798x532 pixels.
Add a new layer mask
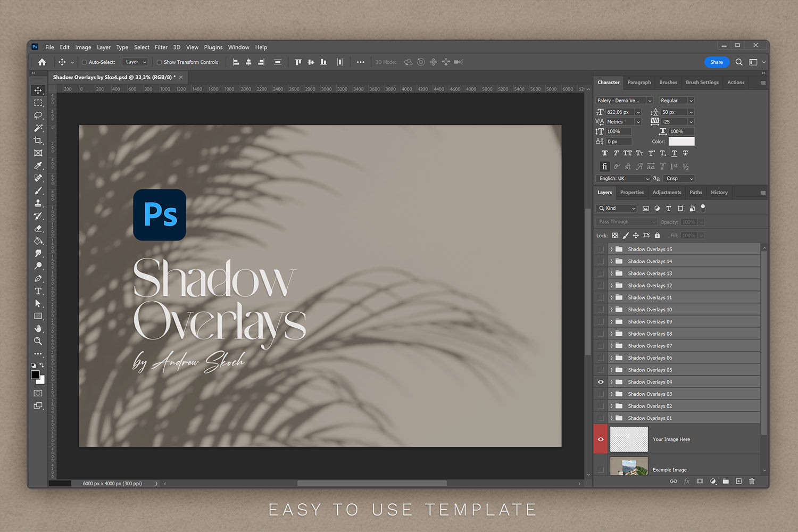point(700,481)
